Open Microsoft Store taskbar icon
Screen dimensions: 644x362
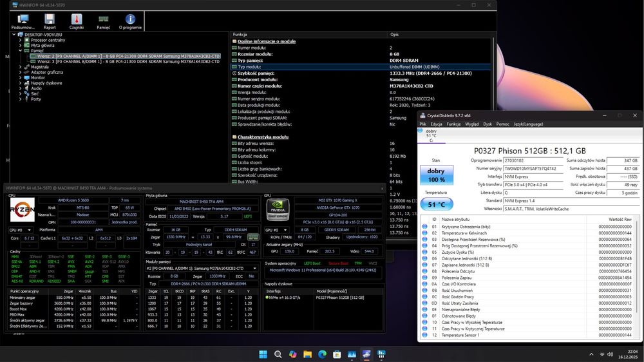[337, 354]
